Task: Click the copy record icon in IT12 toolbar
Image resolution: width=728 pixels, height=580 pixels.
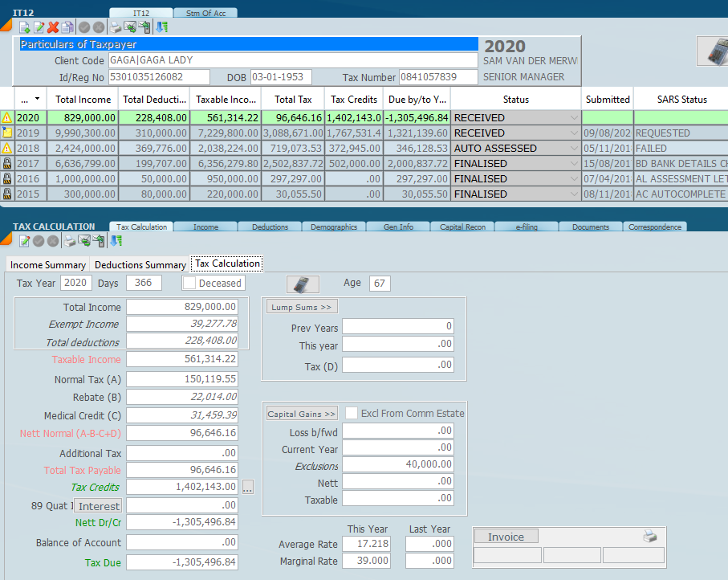Action: [x=67, y=27]
